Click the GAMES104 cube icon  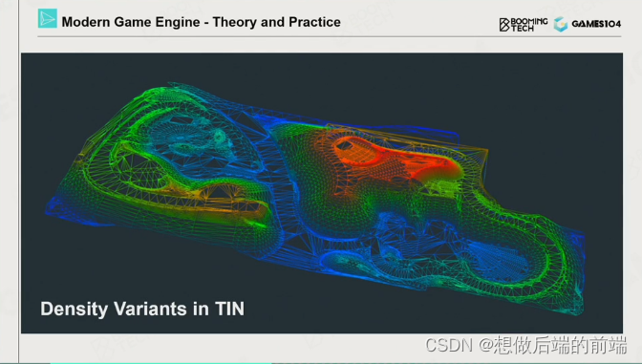coord(561,24)
